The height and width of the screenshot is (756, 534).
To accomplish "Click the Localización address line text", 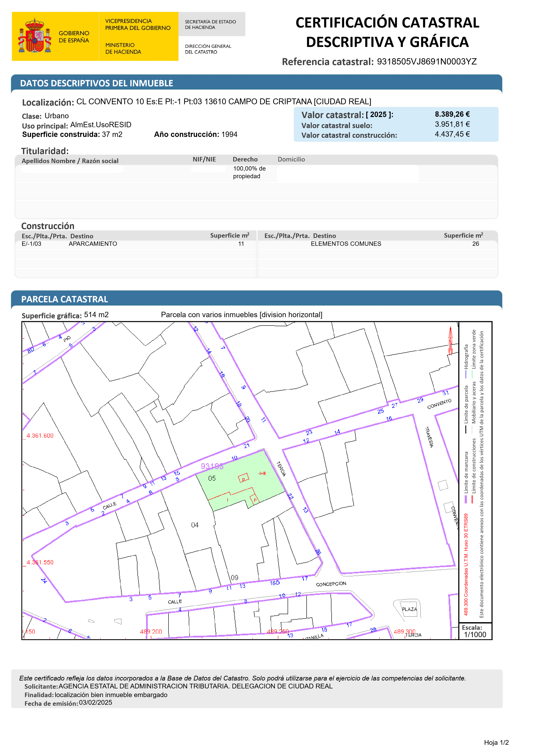I will coord(223,101).
